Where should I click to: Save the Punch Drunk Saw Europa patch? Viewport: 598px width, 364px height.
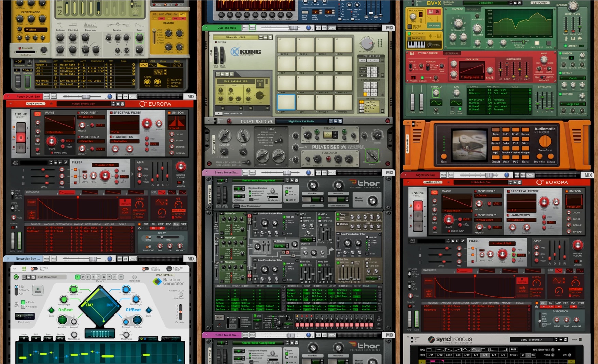click(x=122, y=104)
